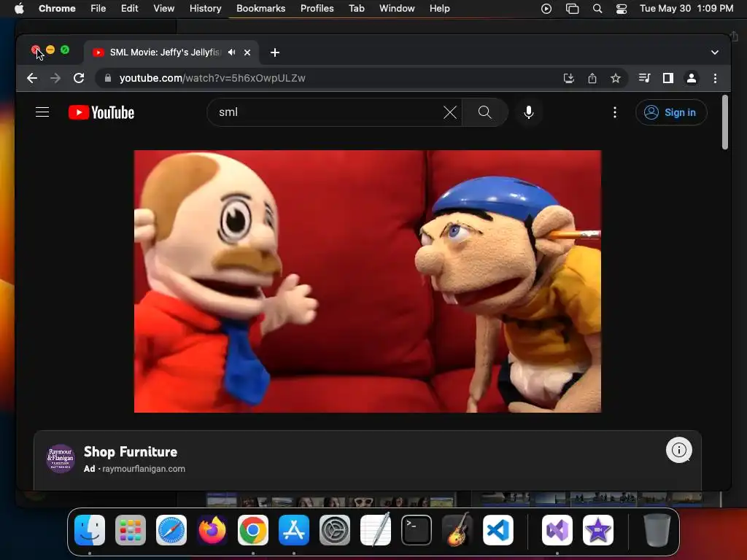Launch Firefox from the Dock

pos(212,530)
